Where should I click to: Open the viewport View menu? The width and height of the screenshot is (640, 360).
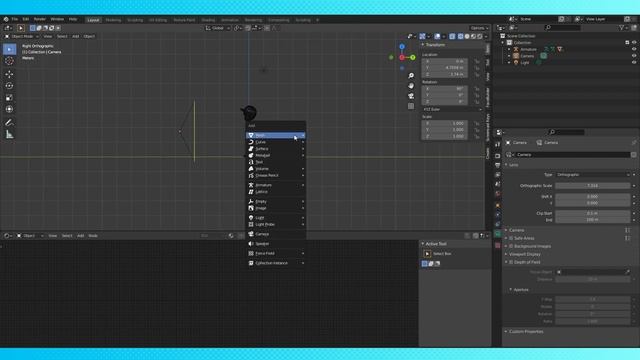pyautogui.click(x=48, y=36)
